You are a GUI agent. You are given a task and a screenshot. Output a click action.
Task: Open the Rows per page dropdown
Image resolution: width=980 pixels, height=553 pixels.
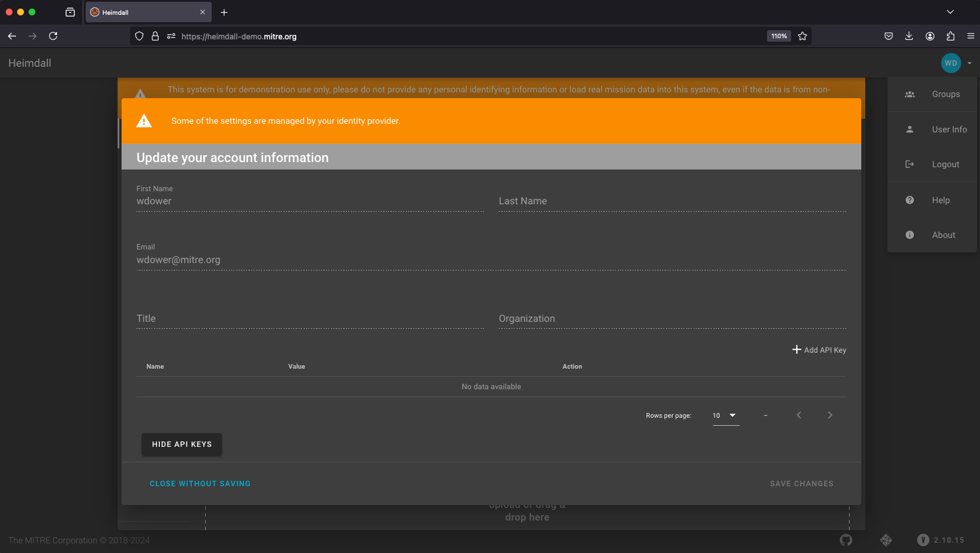725,415
